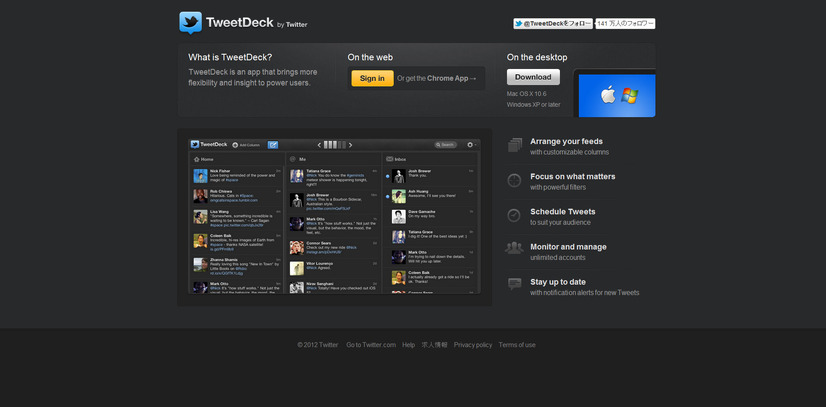Click the unread dot beside Ash Huang's message
The image size is (826, 407).
pos(387,196)
